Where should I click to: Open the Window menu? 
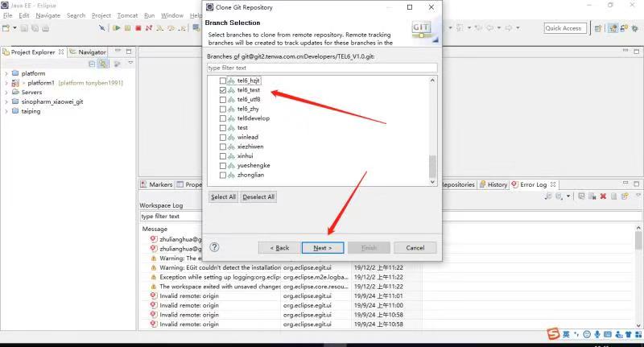[172, 15]
